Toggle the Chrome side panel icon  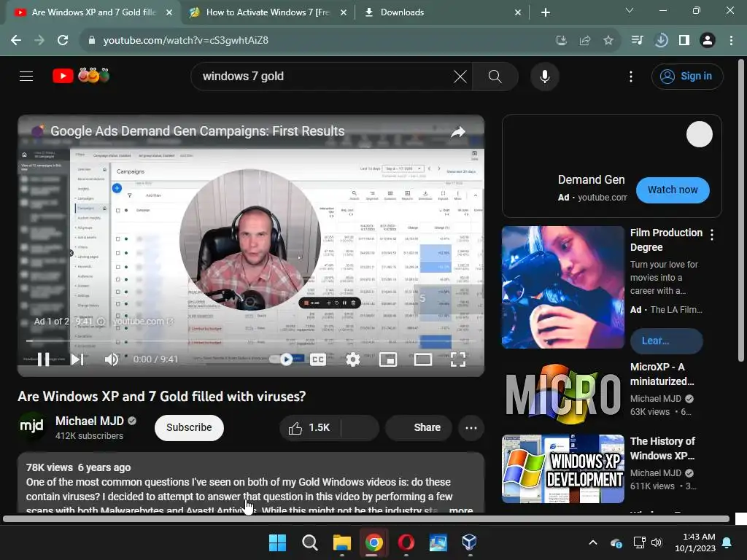pos(684,41)
